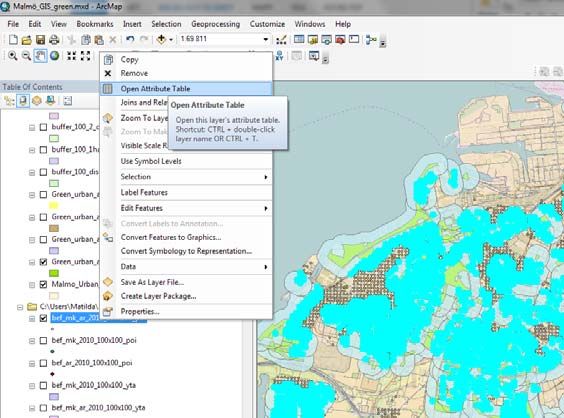Screen dimensions: 564x418
Task: Enable the buffer_100_2 layer checkbox
Action: click(x=43, y=127)
